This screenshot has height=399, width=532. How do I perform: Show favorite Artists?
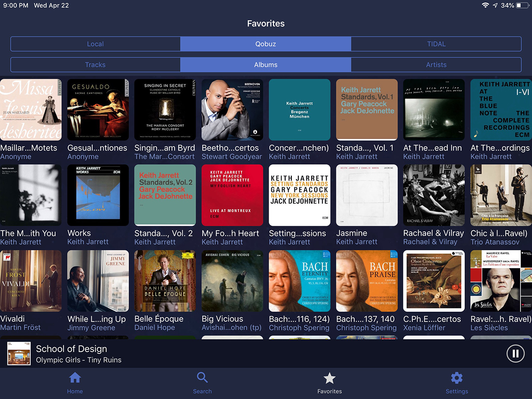point(436,65)
